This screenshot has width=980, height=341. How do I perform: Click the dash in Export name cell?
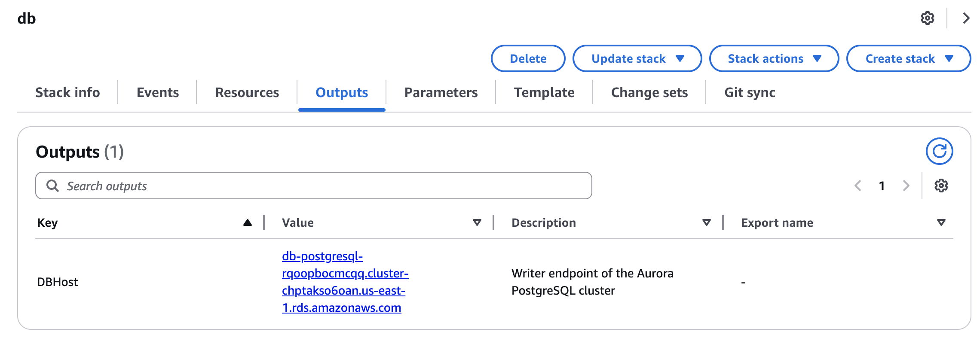pos(743,282)
